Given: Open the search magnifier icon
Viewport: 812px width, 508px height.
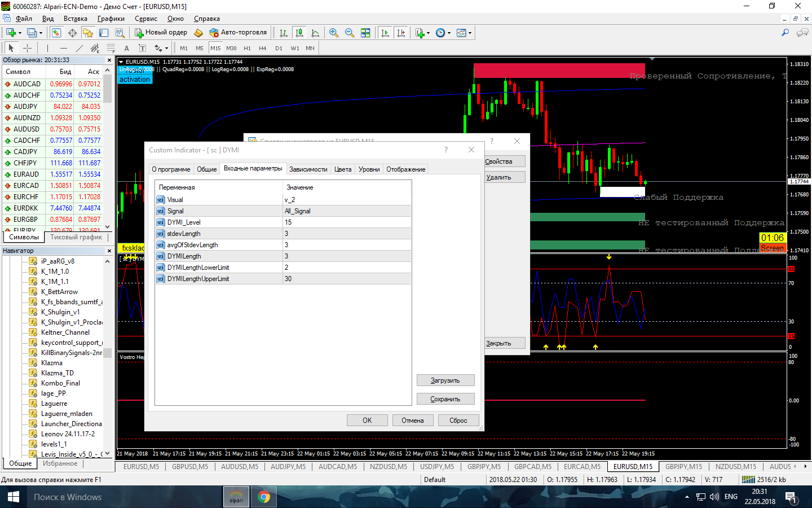Looking at the screenshot, I should click(785, 33).
